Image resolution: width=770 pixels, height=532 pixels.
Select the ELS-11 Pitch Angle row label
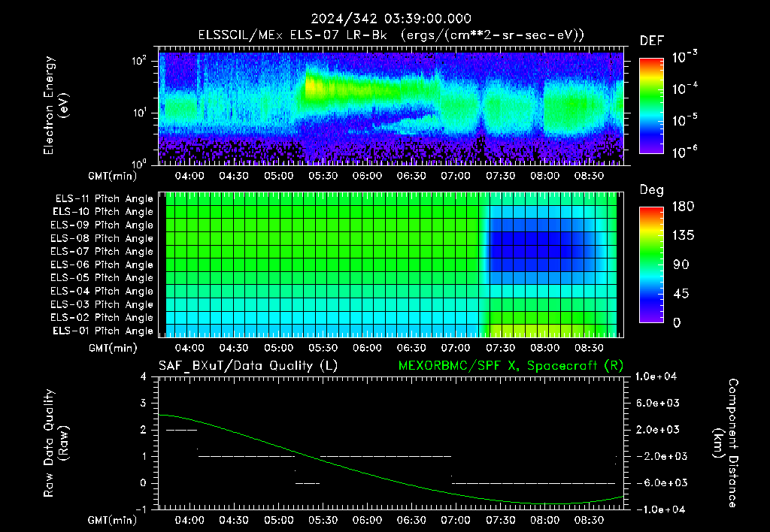104,199
